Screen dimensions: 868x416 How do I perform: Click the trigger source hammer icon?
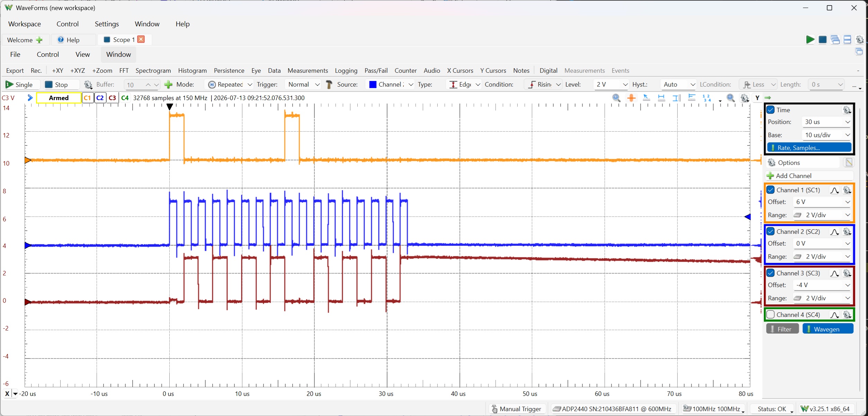[x=329, y=85]
